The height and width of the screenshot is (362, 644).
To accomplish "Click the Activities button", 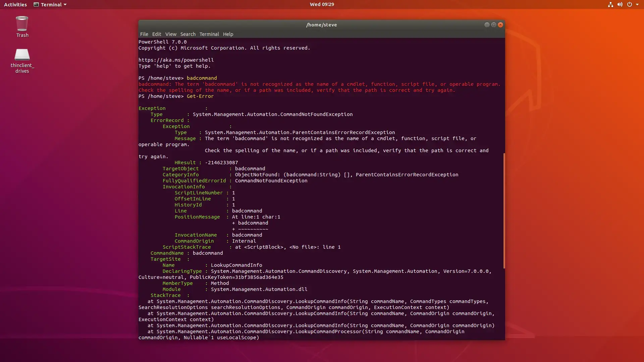I will click(15, 4).
